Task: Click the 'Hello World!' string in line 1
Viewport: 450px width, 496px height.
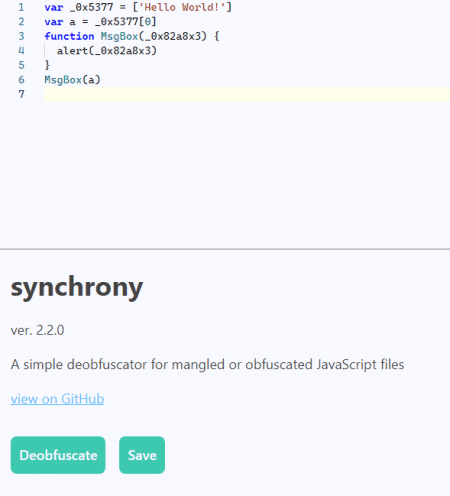Action: point(181,7)
